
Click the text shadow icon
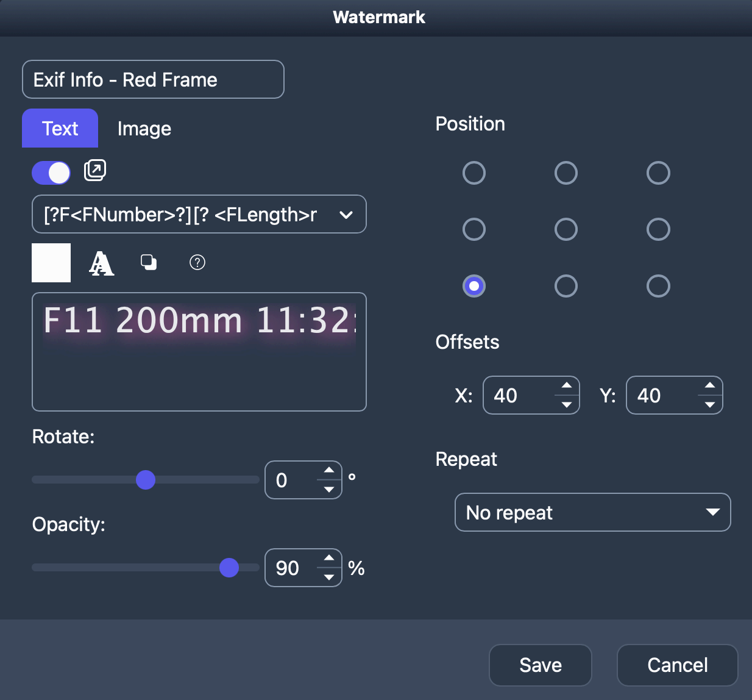click(149, 262)
